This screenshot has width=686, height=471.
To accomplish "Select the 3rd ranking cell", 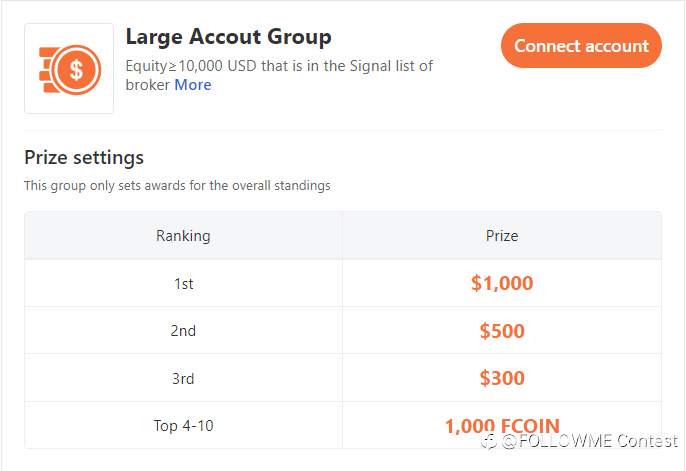I will point(183,378).
